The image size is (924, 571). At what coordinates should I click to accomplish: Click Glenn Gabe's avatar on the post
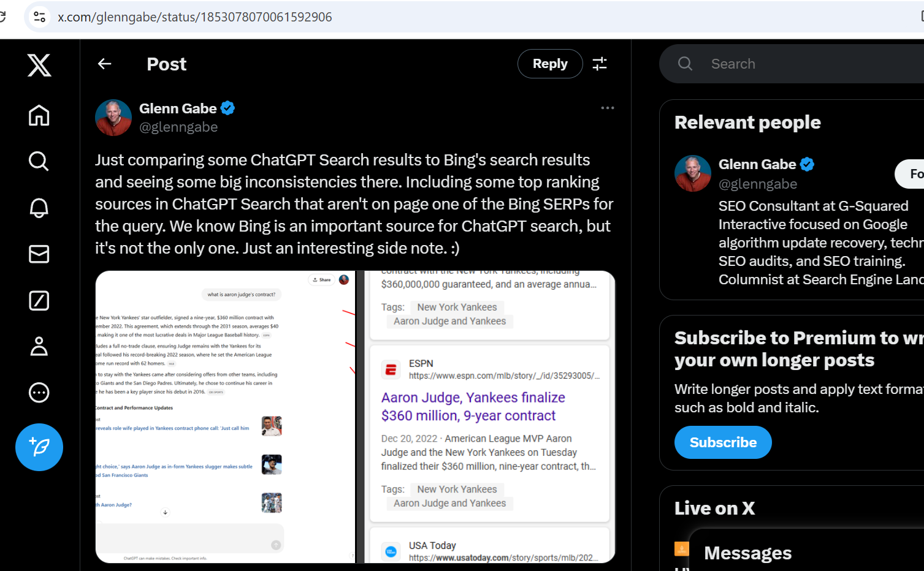coord(113,118)
